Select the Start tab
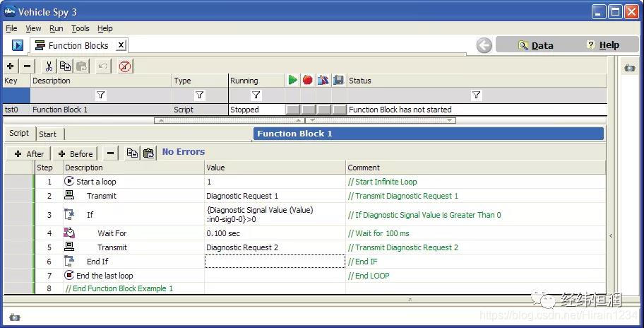Image resolution: width=644 pixels, height=328 pixels. [x=48, y=134]
